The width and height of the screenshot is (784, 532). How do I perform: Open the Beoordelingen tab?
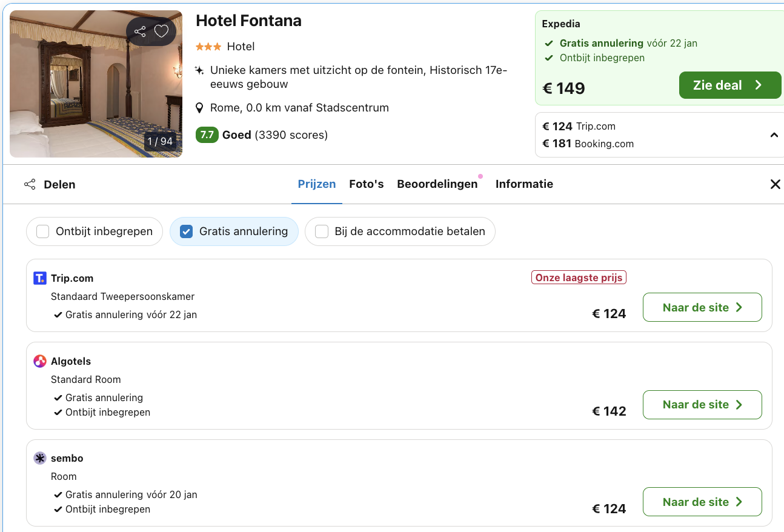pos(437,184)
